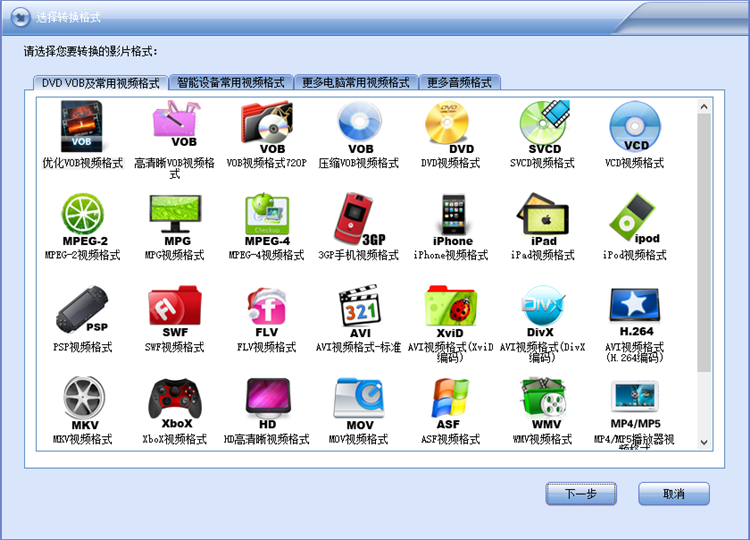This screenshot has height=540, width=750.
Task: Select the MOV QuickTime format icon
Action: (x=359, y=404)
